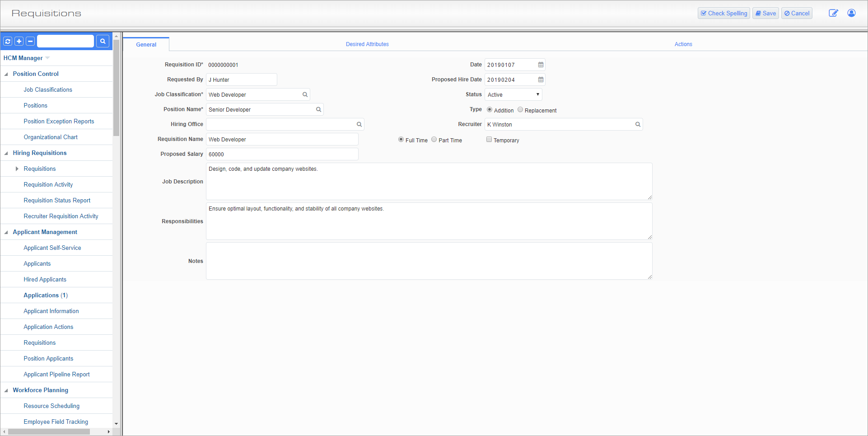The height and width of the screenshot is (436, 868).
Task: Click the sidebar search magnifier button
Action: [x=103, y=41]
